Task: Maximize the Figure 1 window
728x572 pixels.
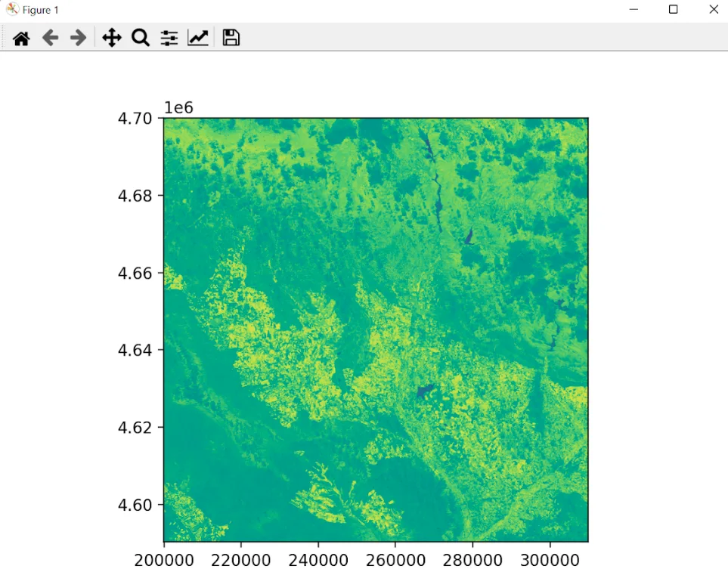Action: tap(674, 9)
